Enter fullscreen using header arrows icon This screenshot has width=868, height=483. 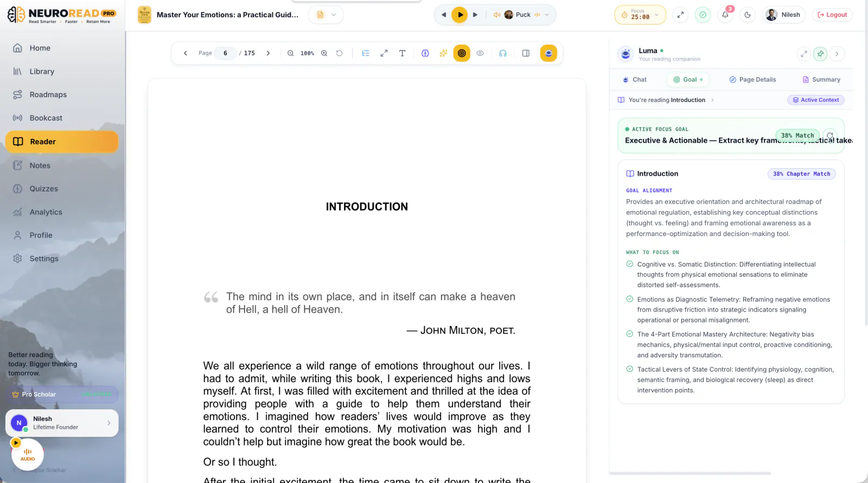680,15
